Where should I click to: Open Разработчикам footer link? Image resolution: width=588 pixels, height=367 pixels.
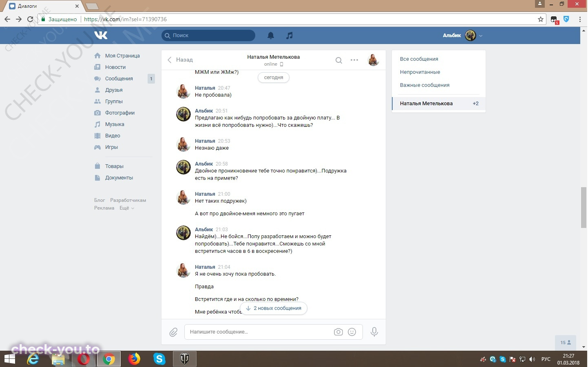click(x=128, y=200)
